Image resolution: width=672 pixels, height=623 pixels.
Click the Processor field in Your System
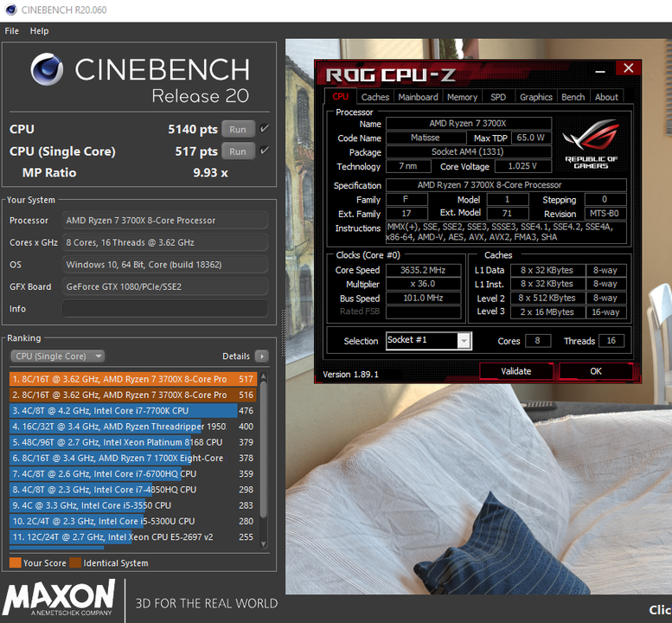(x=165, y=220)
